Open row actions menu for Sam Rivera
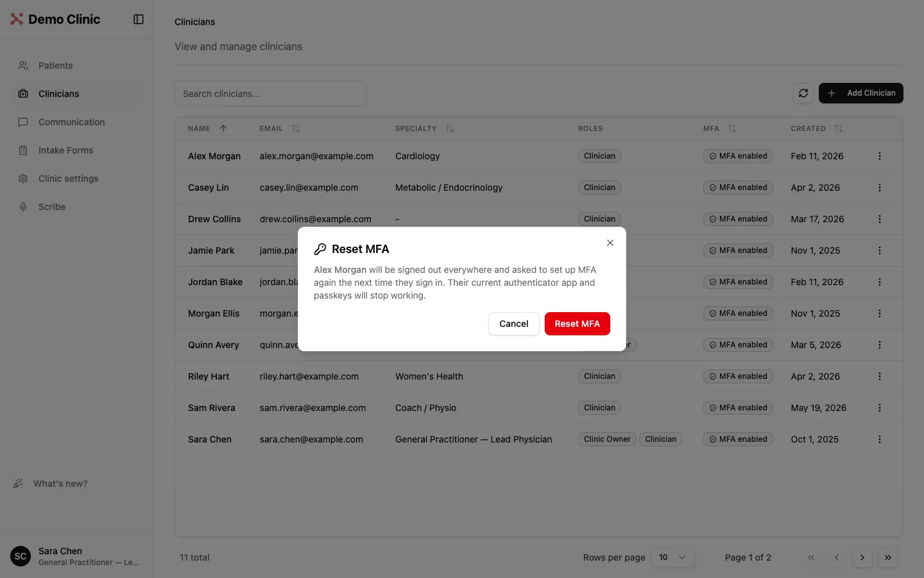The image size is (924, 578). (880, 408)
